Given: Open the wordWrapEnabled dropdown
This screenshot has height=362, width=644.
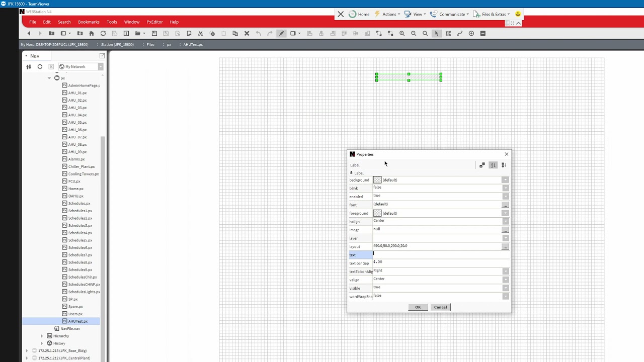Looking at the screenshot, I should [505, 296].
